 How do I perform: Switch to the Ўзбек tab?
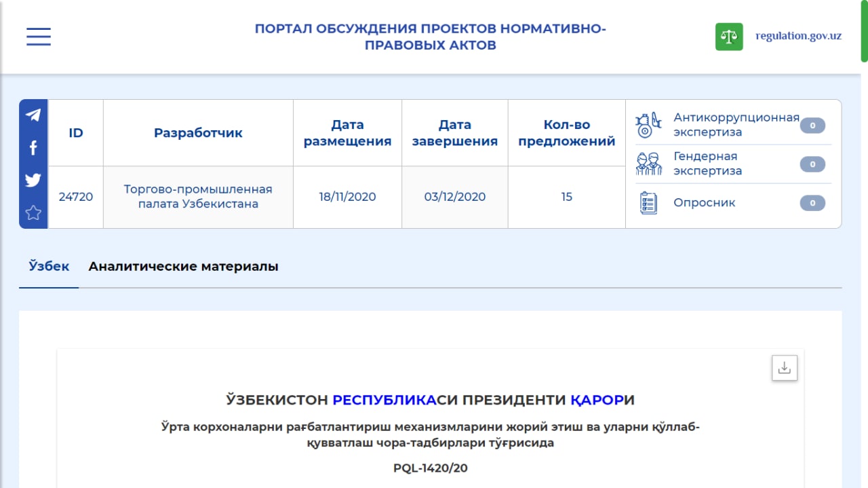[x=49, y=266]
